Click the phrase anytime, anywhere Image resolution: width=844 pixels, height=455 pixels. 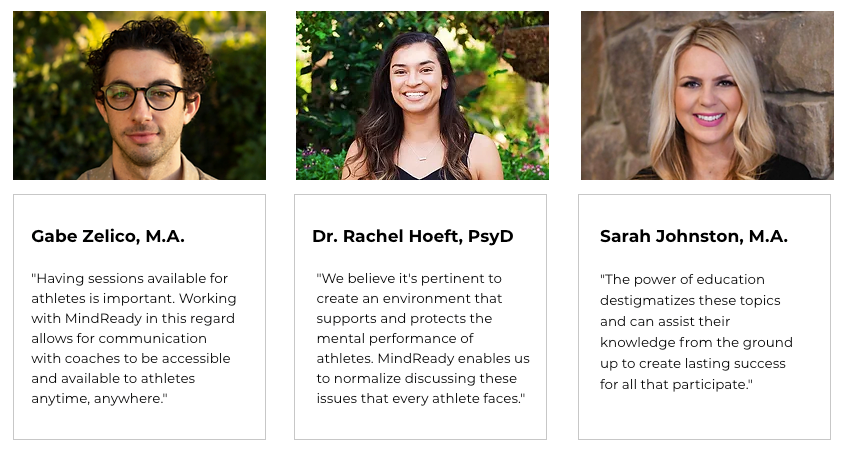(x=100, y=398)
